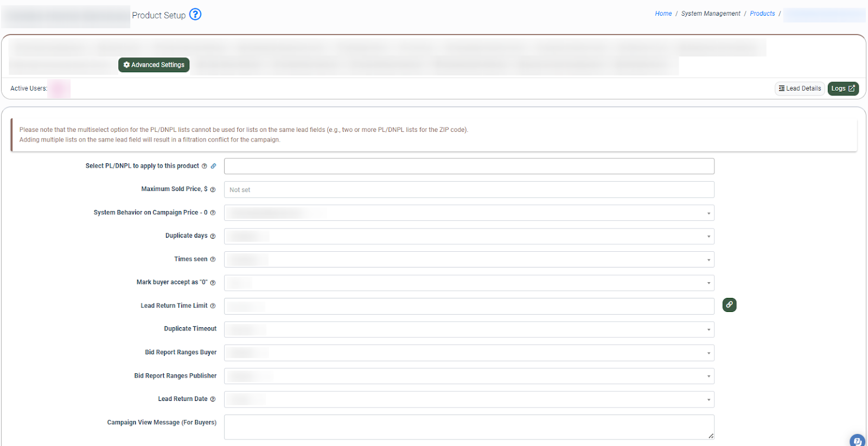Switch to the Advanced Settings tab
The image size is (868, 446).
click(154, 65)
